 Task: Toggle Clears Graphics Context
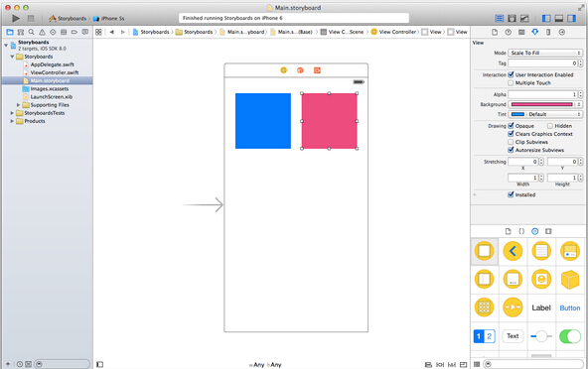[511, 134]
